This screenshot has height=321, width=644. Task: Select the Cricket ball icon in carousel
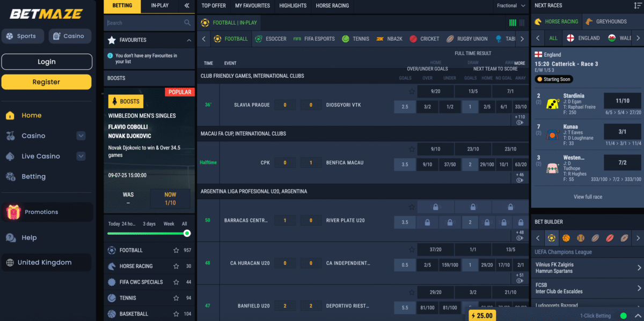(x=413, y=39)
